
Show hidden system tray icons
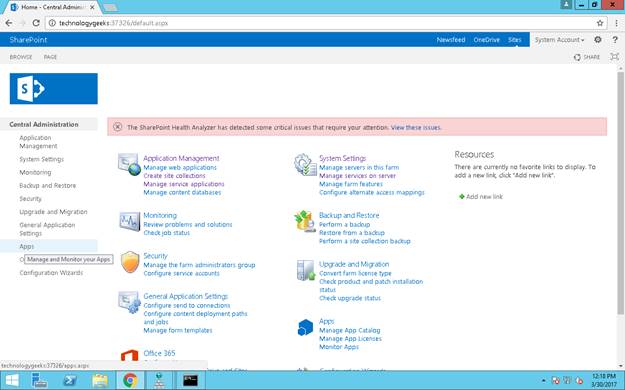coord(544,381)
